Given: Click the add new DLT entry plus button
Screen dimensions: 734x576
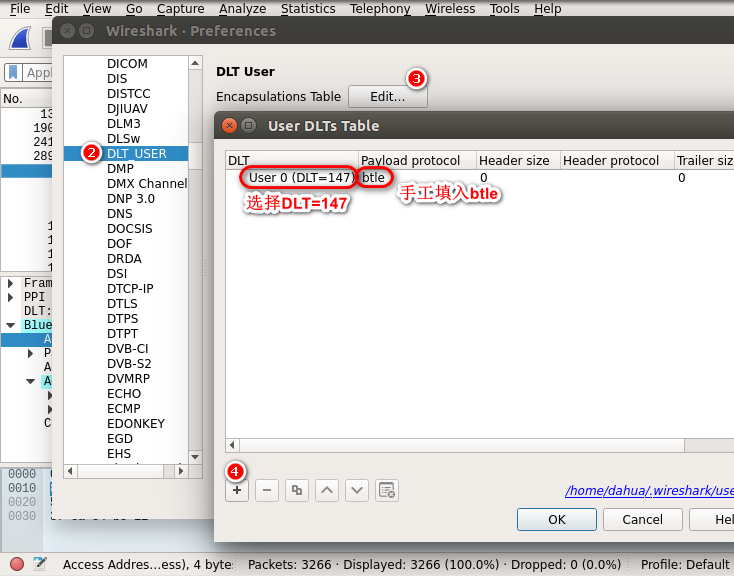Looking at the screenshot, I should coord(236,490).
